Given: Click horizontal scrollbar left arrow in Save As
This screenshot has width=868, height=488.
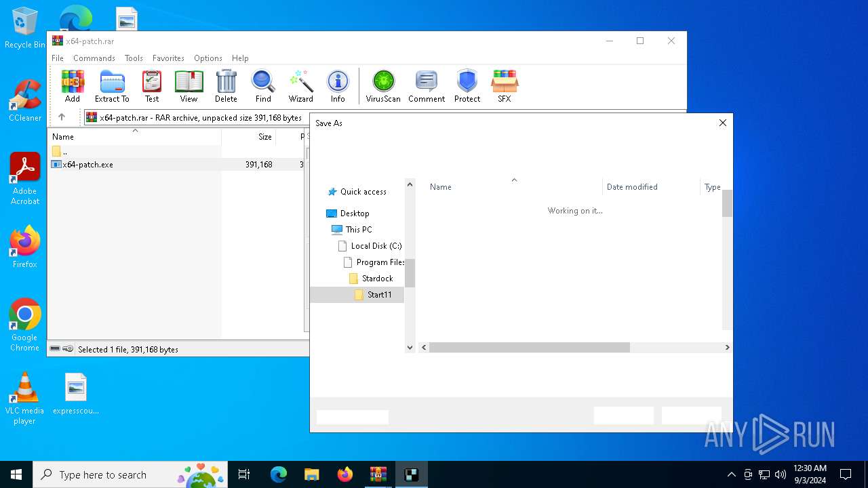Looking at the screenshot, I should [424, 348].
